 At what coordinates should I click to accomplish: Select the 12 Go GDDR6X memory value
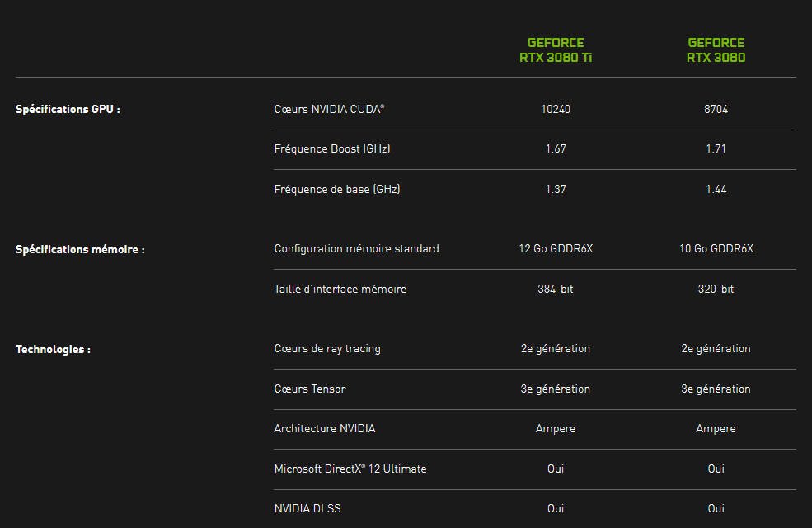556,249
